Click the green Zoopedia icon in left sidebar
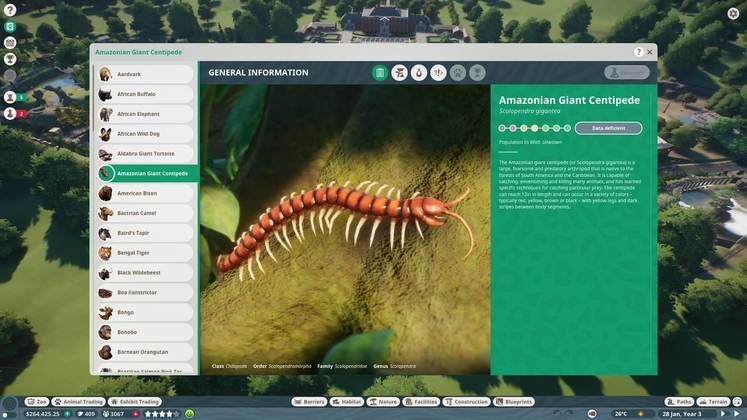This screenshot has width=747, height=420. point(10,27)
